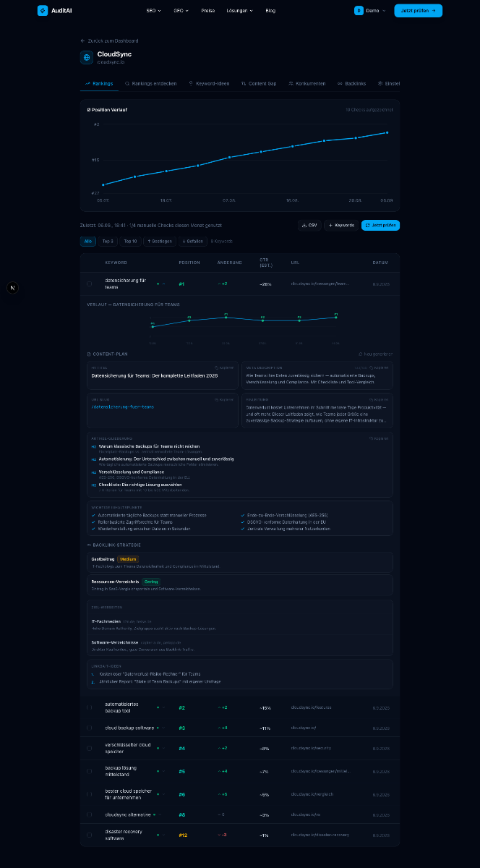The width and height of the screenshot is (480, 868).
Task: Switch to the Keyword-Ideen tab
Action: coord(209,83)
